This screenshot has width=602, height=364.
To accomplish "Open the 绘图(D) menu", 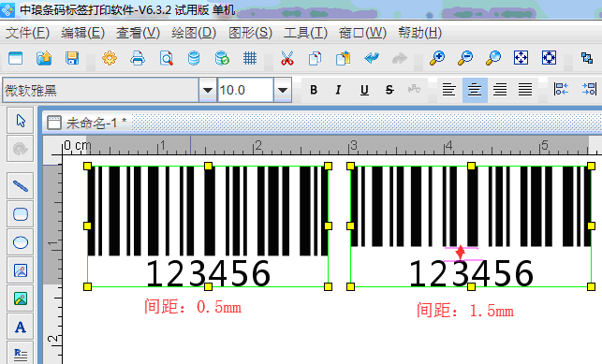I will pos(194,33).
